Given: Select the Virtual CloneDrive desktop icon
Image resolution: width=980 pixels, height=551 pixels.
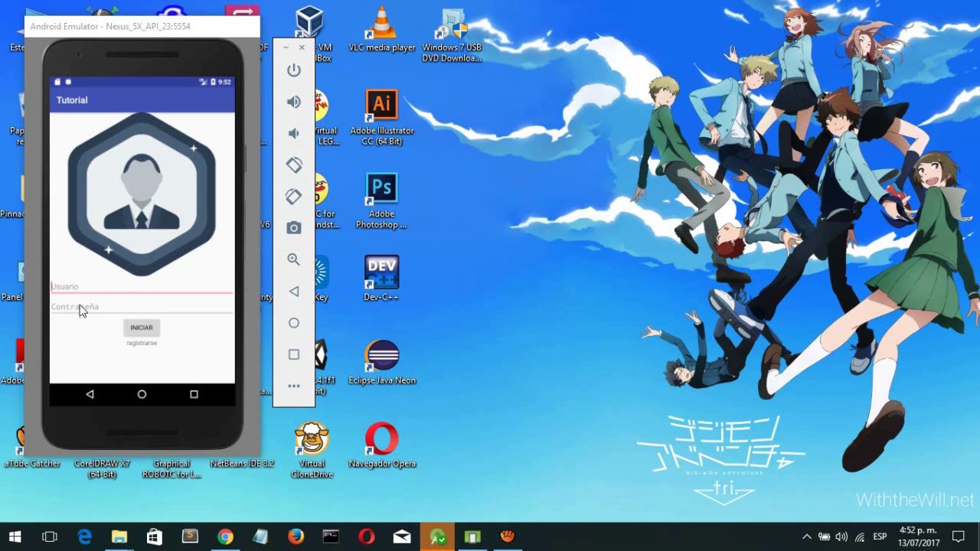Looking at the screenshot, I should tap(312, 451).
